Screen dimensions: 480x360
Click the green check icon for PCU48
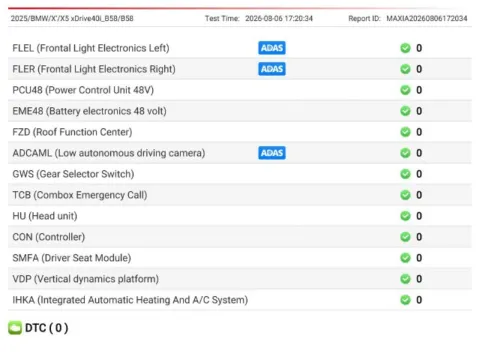tap(405, 90)
